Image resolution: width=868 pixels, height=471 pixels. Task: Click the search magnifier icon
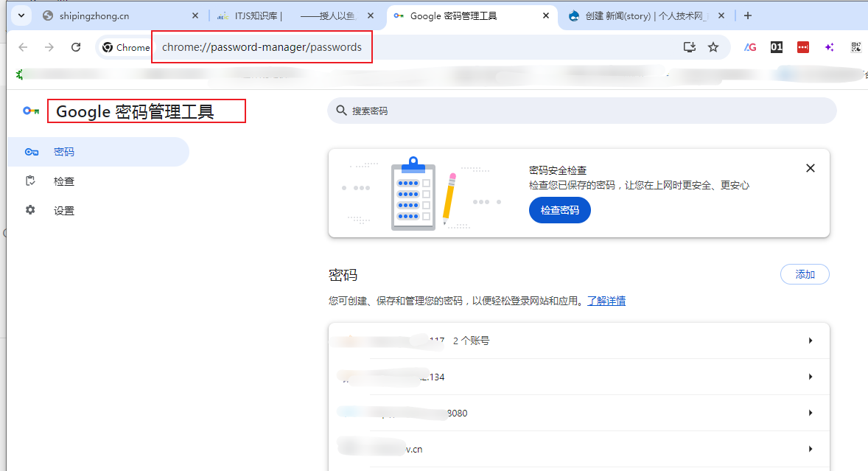[x=342, y=111]
